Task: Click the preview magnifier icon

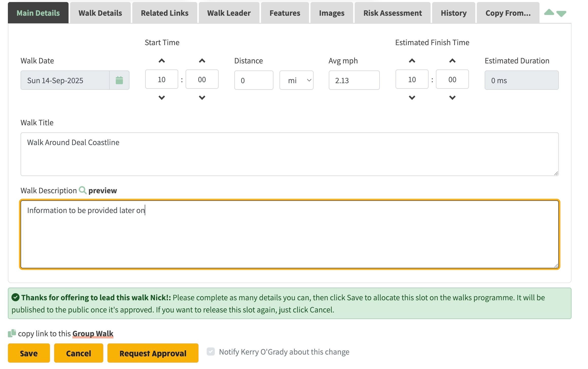Action: (x=83, y=190)
